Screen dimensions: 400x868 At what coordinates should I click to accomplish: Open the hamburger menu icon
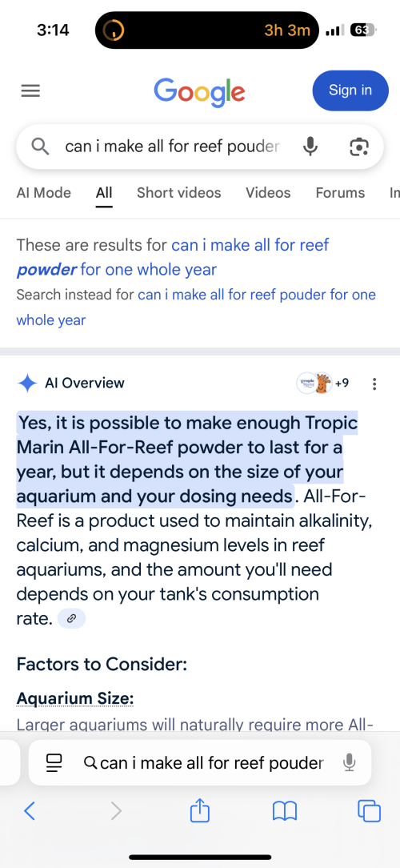(x=30, y=90)
